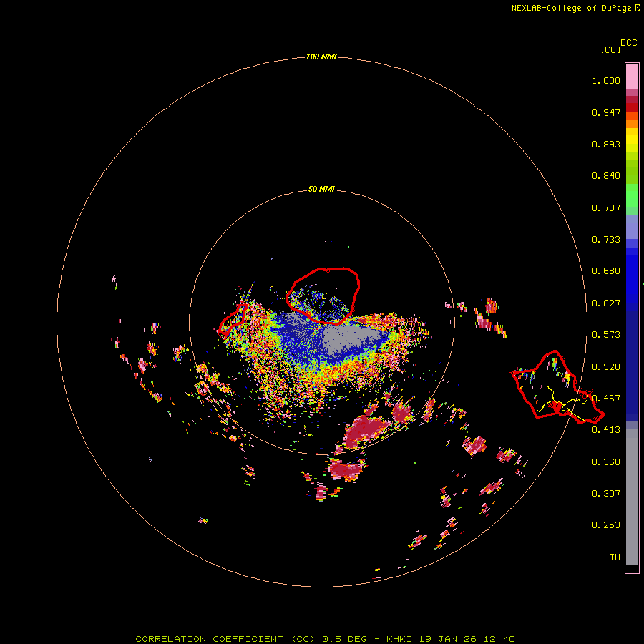Select the 0.680 scale value
This screenshot has height=644, width=644.
point(606,271)
